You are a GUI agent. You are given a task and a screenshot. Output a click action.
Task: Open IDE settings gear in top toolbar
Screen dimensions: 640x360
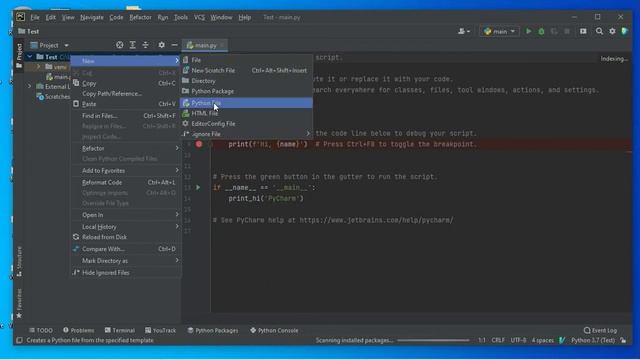click(612, 31)
